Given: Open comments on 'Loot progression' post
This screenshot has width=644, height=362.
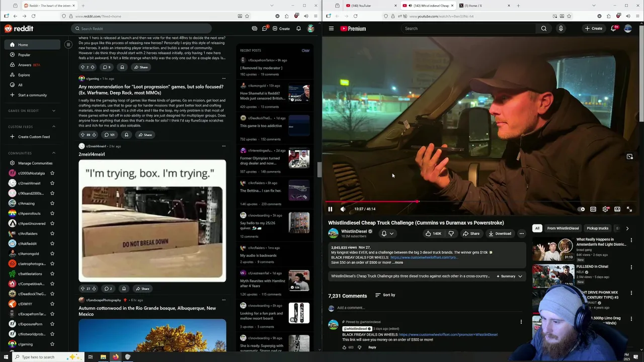Looking at the screenshot, I should 109,135.
